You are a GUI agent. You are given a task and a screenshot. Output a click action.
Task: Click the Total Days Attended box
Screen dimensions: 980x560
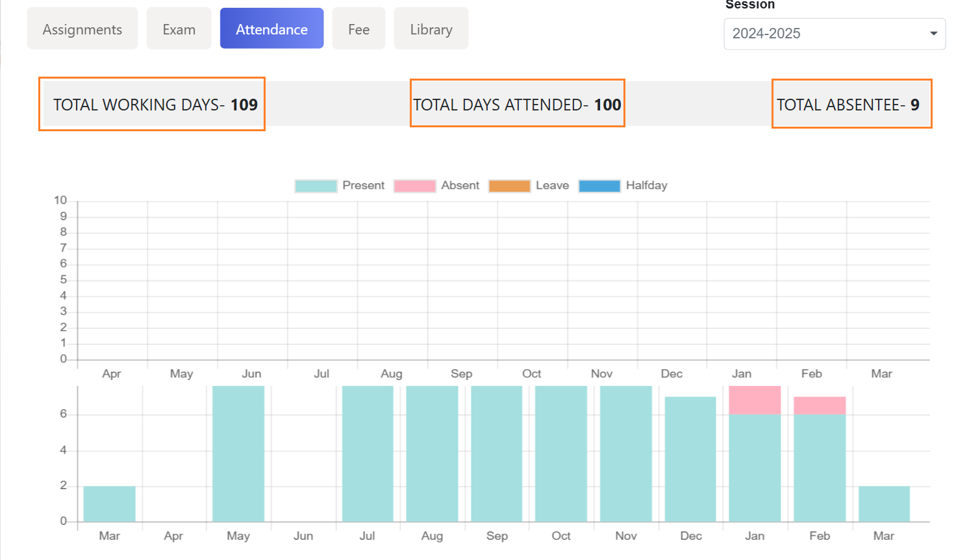click(x=517, y=104)
